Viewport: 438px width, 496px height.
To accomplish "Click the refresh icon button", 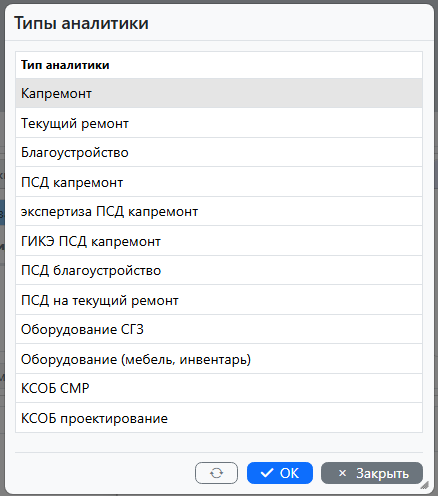I will (x=216, y=473).
